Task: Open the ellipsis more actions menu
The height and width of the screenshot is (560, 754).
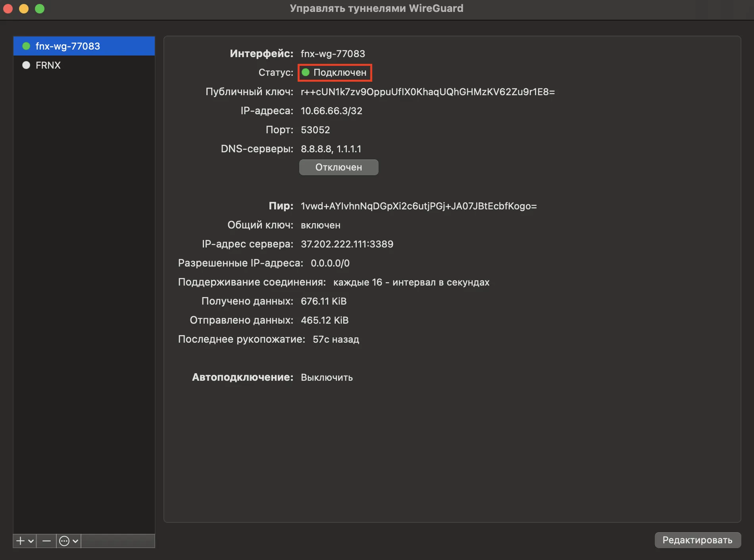Action: click(x=64, y=541)
